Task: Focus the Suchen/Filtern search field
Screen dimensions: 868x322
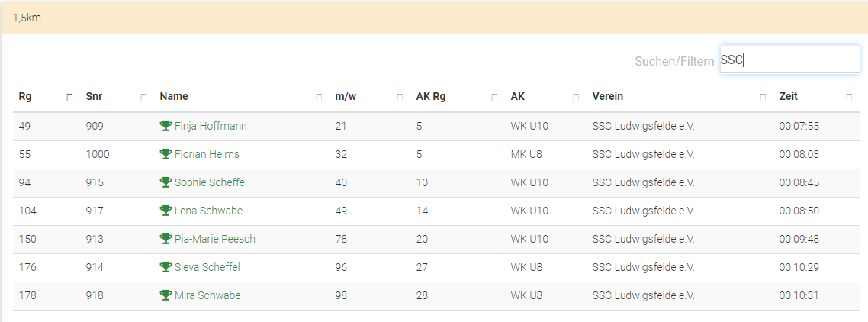Action: coord(789,60)
